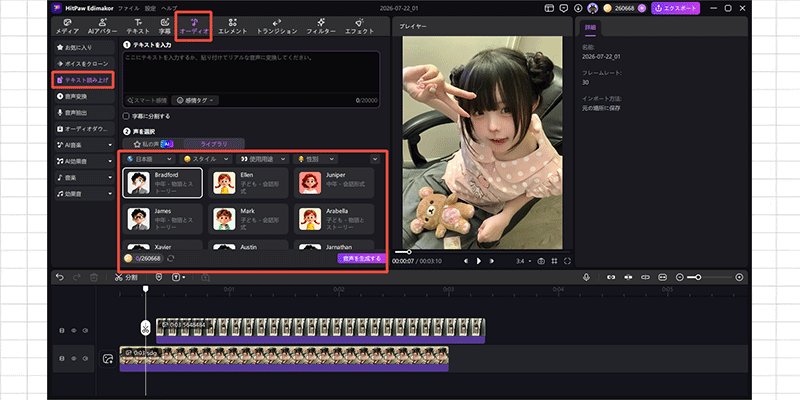Viewport: 800px width, 400px height.
Task: Select the James voice card
Action: [162, 219]
